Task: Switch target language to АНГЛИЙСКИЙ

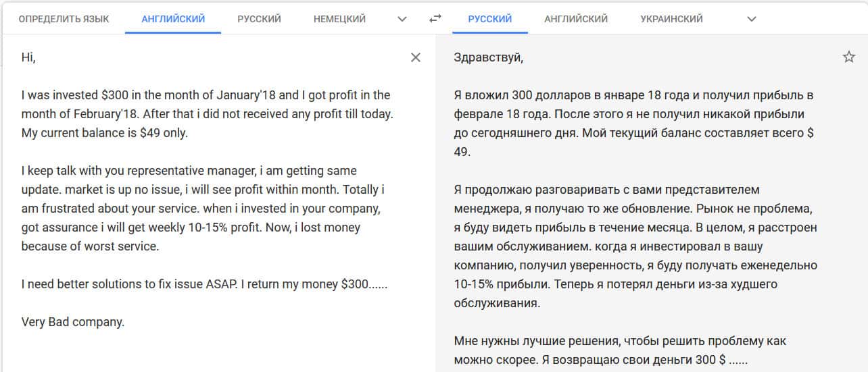Action: [576, 19]
